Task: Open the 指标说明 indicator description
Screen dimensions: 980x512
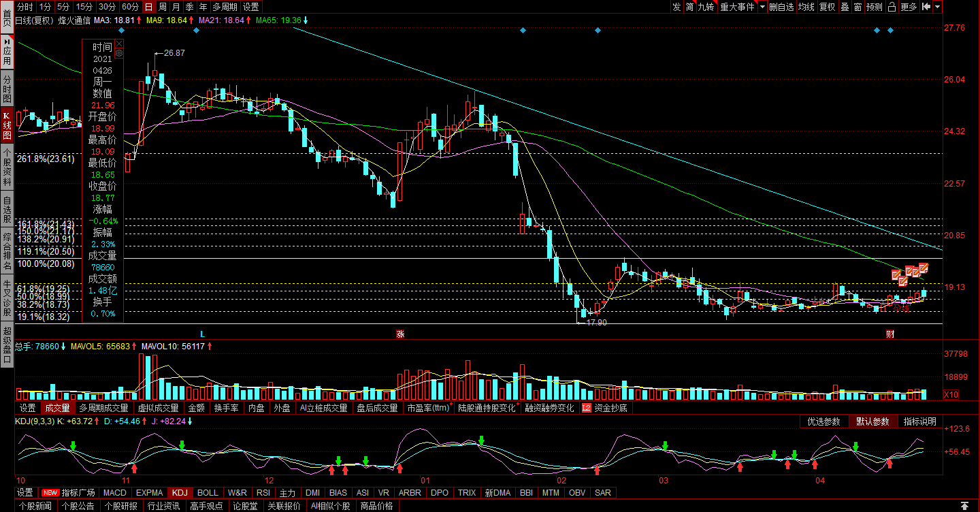Action: (920, 421)
